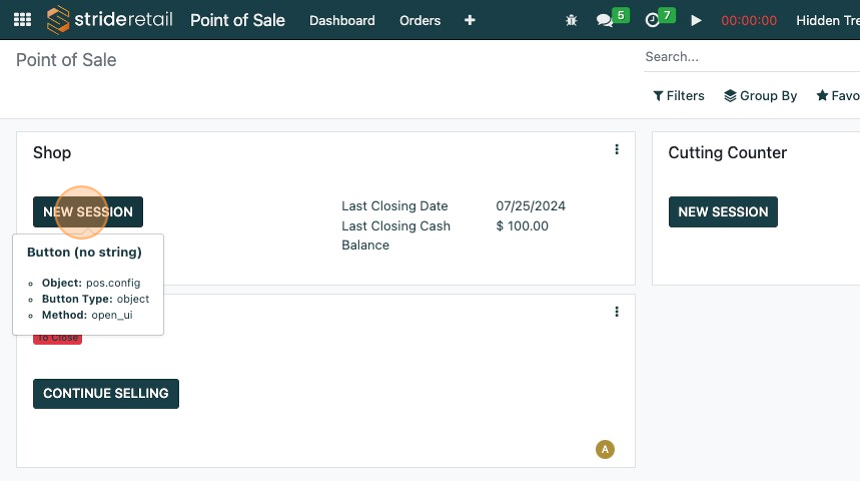The image size is (860, 481).
Task: Open the plus new-item menu
Action: tap(470, 20)
